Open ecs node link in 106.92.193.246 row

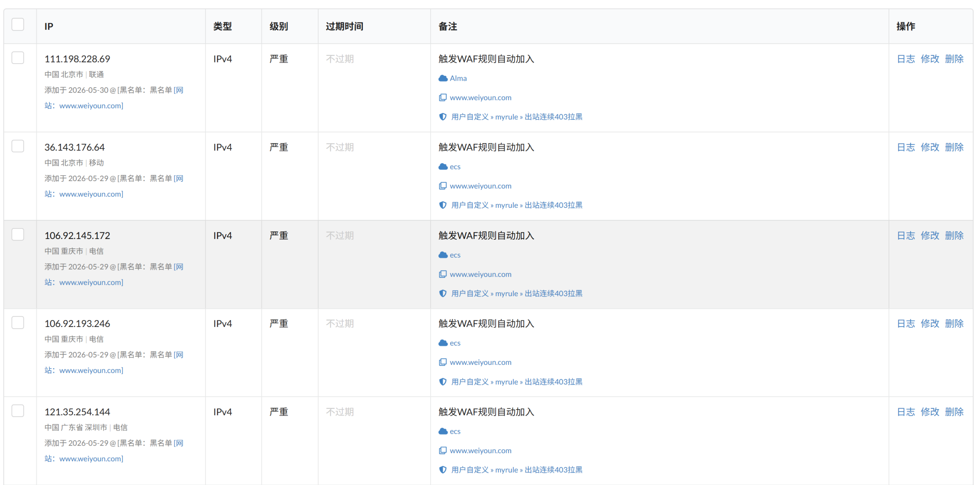(455, 343)
